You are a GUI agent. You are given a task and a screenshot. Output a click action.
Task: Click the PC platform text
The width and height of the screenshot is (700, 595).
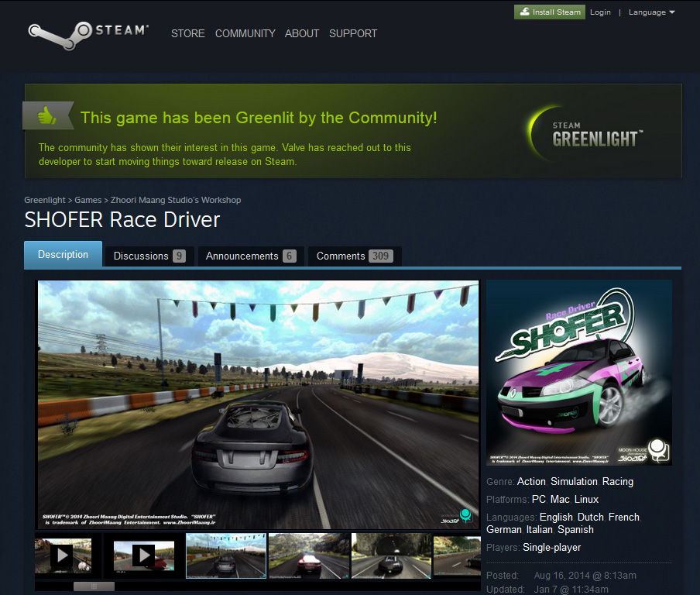coord(539,500)
